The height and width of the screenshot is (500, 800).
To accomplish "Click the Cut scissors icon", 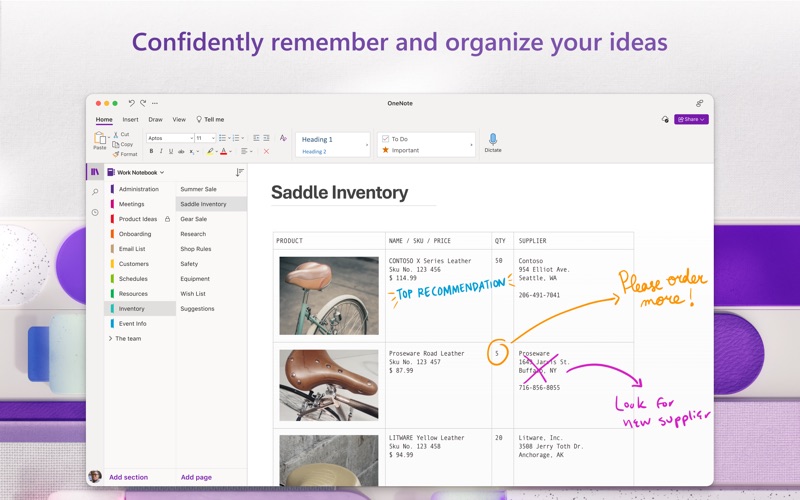I will pos(115,135).
